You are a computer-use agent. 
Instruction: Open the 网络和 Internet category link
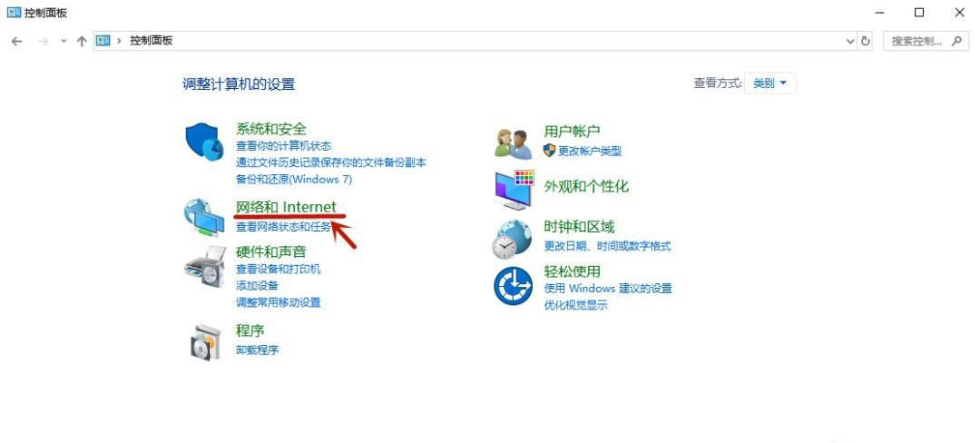(x=286, y=207)
